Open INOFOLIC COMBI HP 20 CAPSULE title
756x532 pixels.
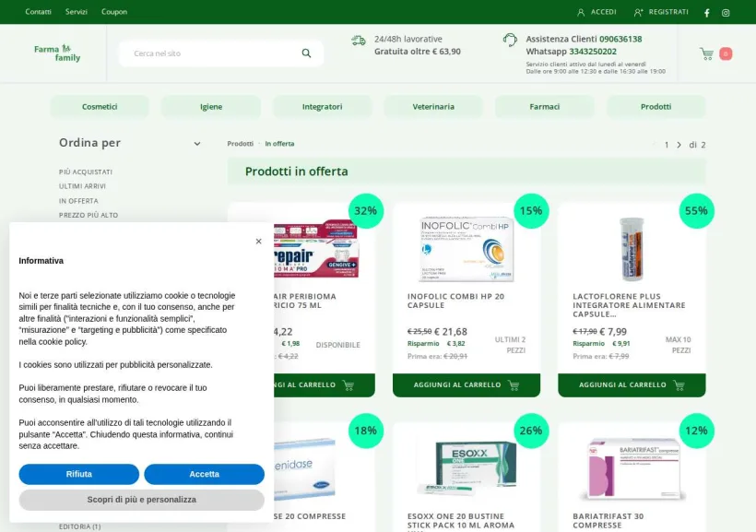click(455, 301)
